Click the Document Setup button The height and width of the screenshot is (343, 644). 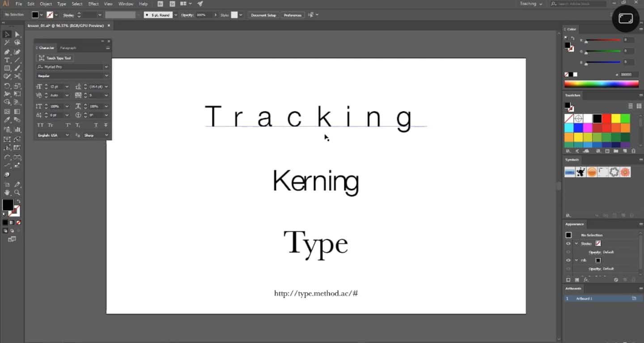[263, 15]
